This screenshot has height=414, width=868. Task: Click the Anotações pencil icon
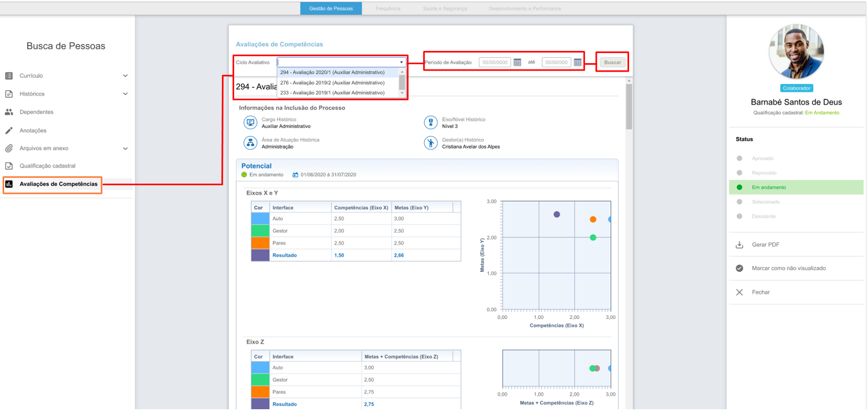click(9, 131)
